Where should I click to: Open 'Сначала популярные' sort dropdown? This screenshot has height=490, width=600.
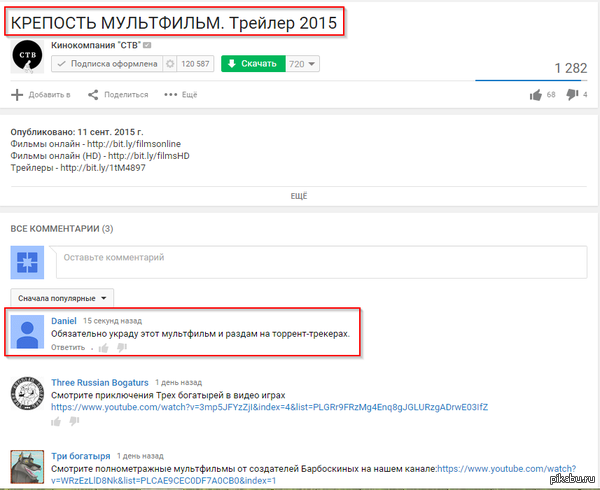tap(62, 298)
